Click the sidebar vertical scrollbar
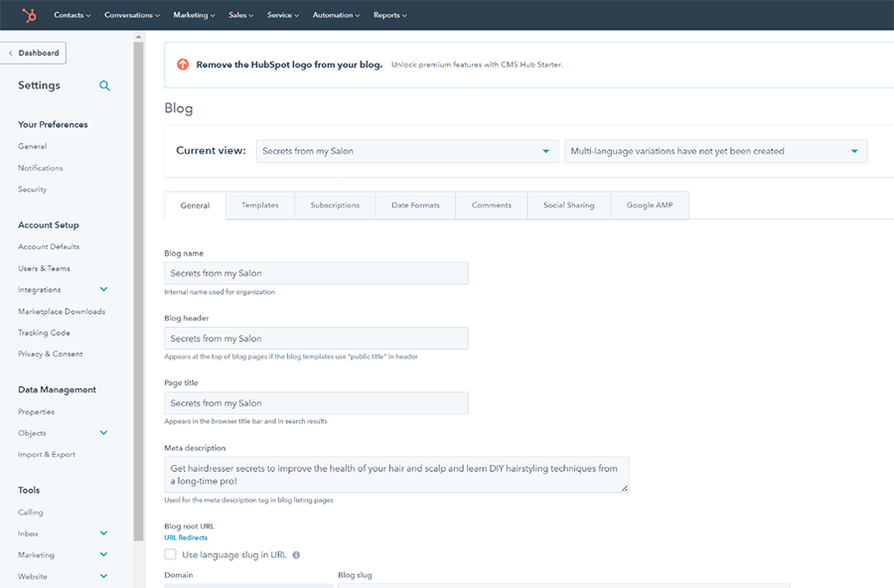This screenshot has height=588, width=894. [138, 291]
